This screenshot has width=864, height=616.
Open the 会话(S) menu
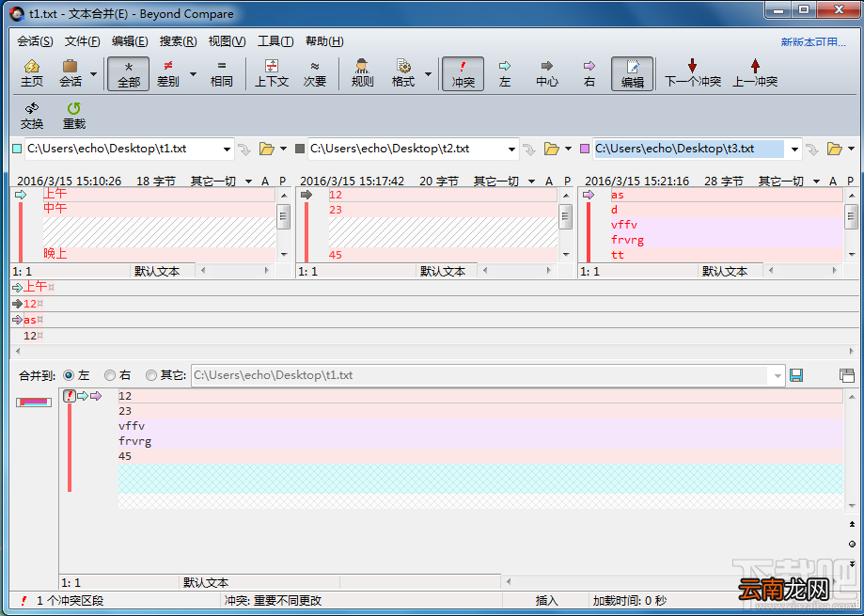point(35,41)
